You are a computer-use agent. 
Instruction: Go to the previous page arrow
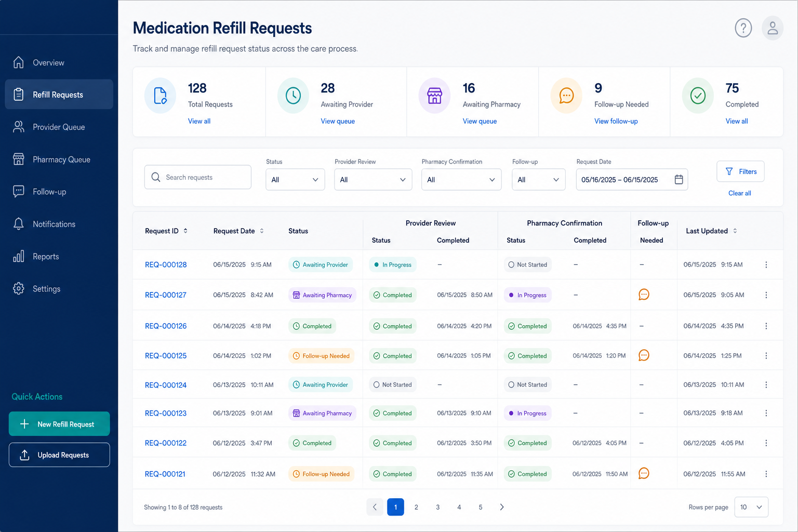point(375,507)
